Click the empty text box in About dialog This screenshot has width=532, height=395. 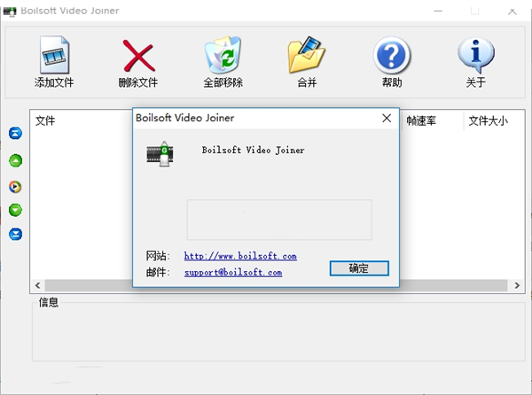(x=279, y=220)
